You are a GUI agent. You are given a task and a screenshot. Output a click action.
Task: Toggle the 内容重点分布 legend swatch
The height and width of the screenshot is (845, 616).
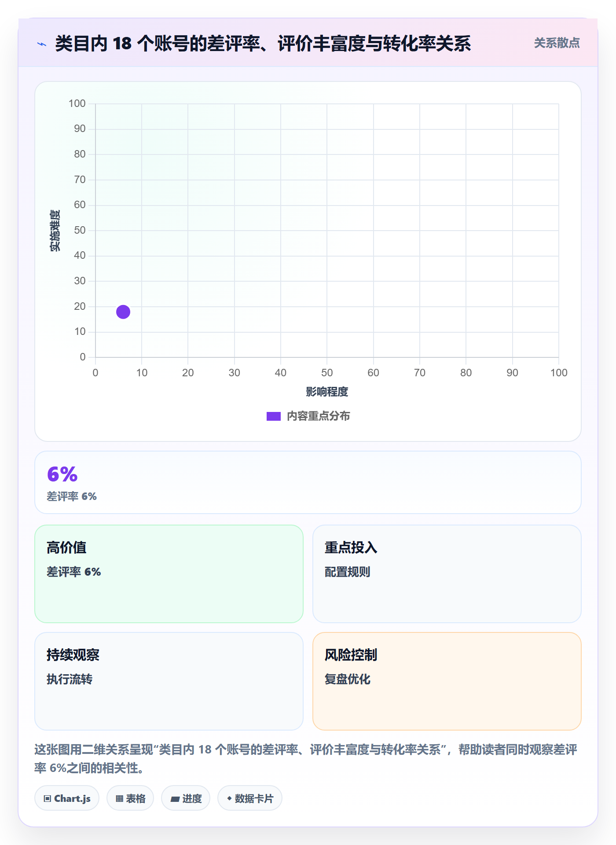click(x=273, y=416)
